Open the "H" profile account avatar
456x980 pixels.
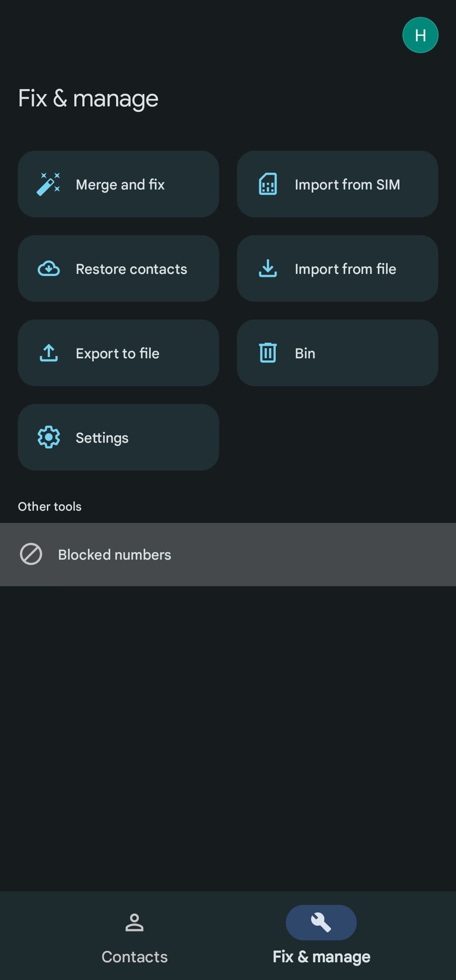tap(420, 35)
